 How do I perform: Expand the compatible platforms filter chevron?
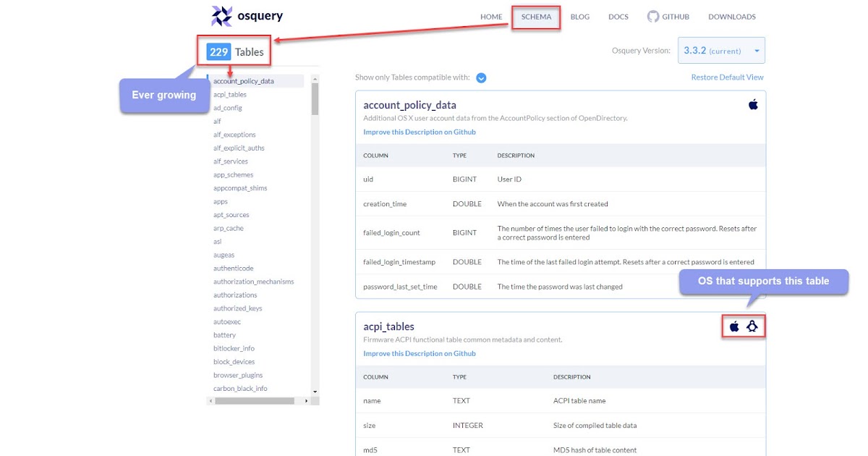[481, 78]
